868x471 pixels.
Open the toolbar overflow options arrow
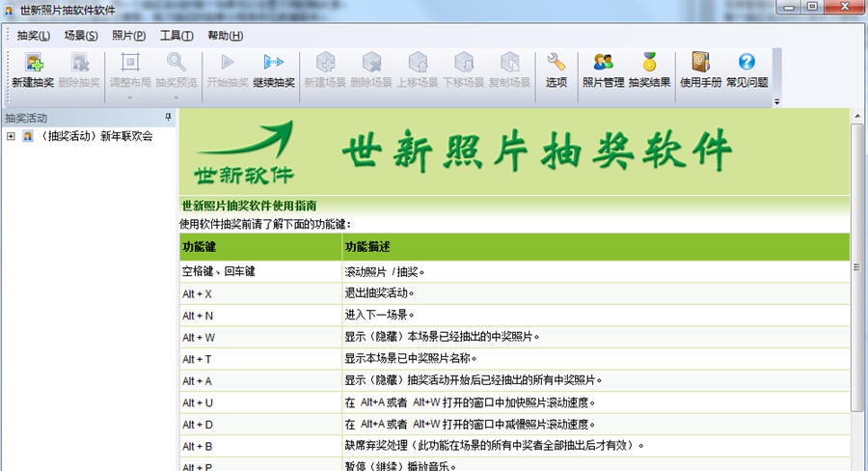776,102
